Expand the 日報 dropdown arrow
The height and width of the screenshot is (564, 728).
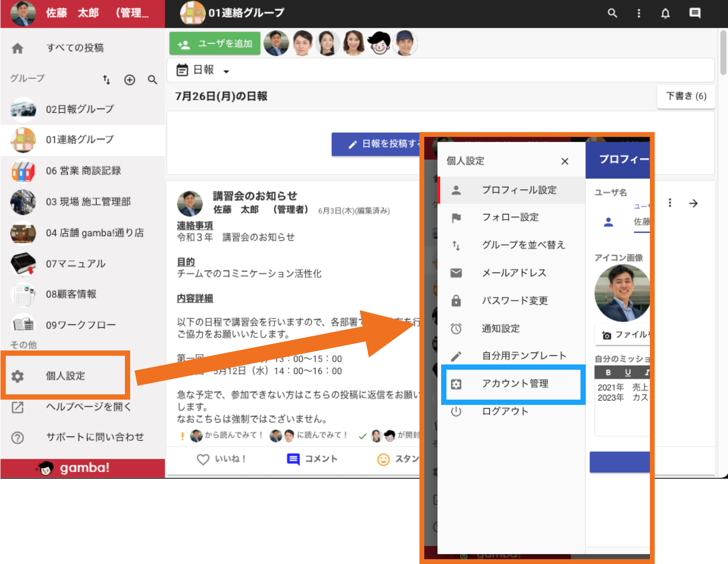point(226,71)
